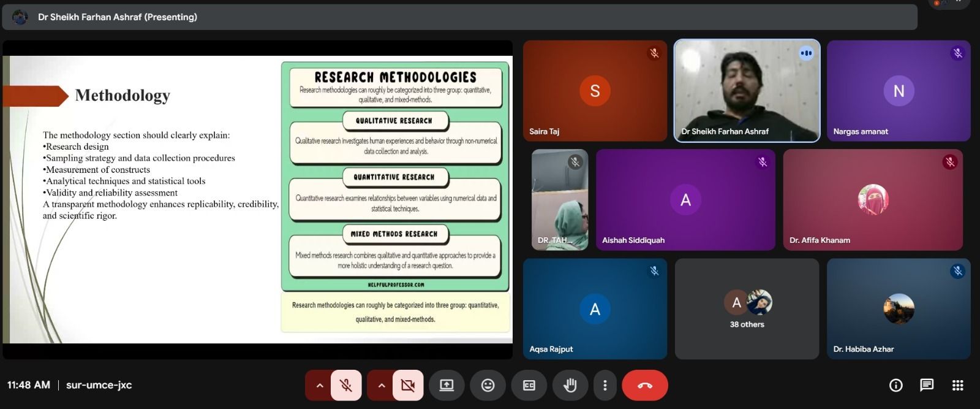Open the chat panel icon

(927, 385)
